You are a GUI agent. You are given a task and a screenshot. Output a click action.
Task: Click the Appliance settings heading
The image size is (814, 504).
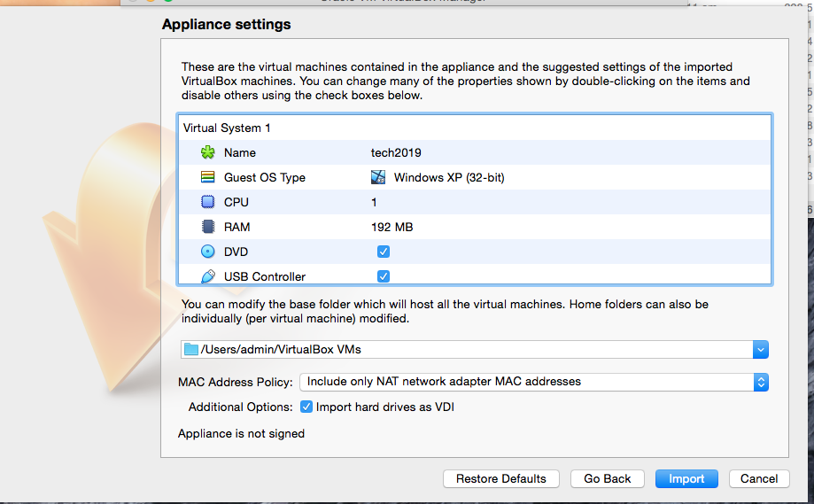[x=227, y=25]
